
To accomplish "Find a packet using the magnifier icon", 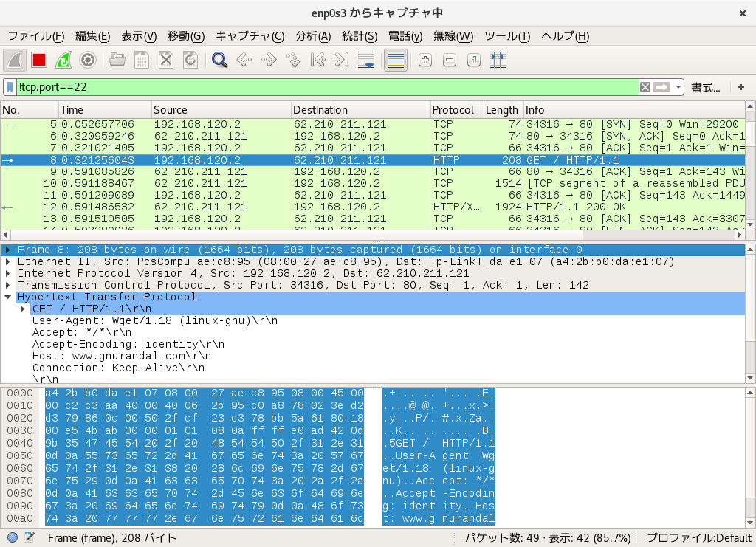I will [x=220, y=60].
